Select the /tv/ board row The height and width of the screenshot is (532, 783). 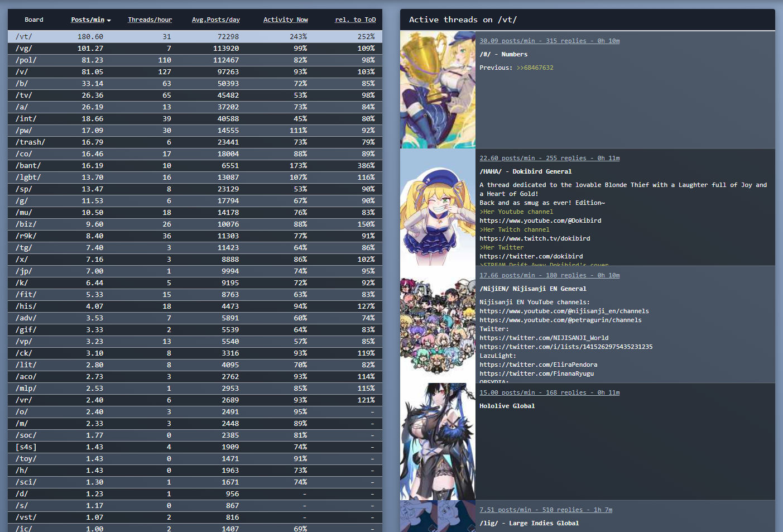pos(195,95)
